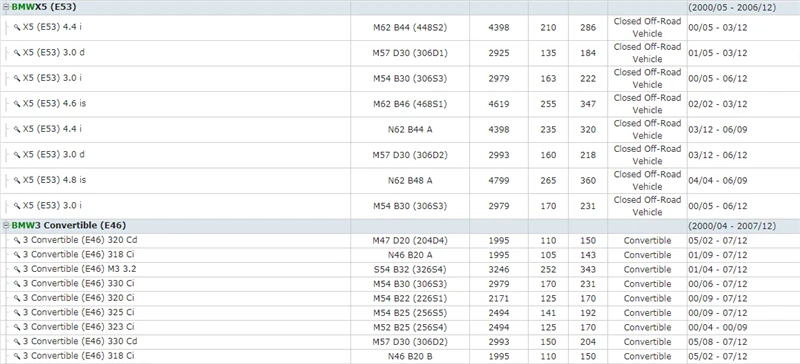
Task: Click engine code N46 B20 B
Action: pos(410,356)
